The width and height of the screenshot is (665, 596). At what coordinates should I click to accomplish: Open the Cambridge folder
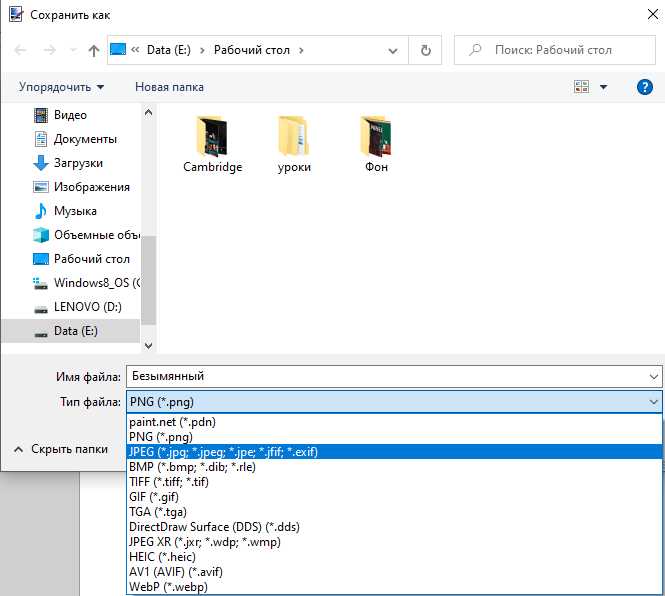(212, 138)
